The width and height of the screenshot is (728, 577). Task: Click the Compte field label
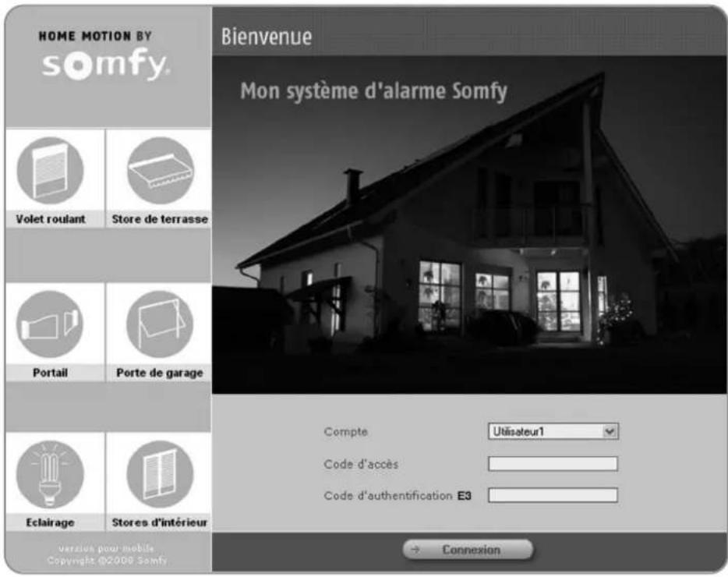346,432
